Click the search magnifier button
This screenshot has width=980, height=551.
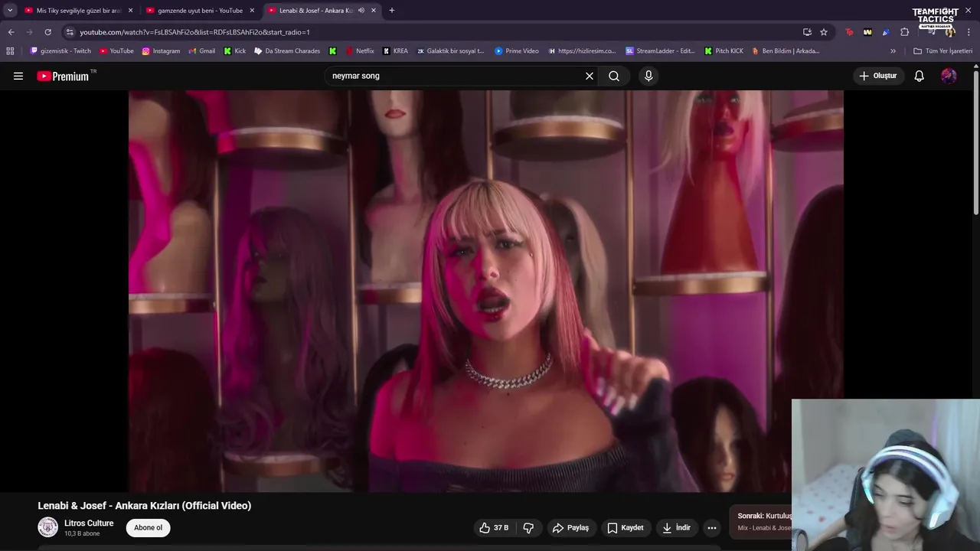614,76
